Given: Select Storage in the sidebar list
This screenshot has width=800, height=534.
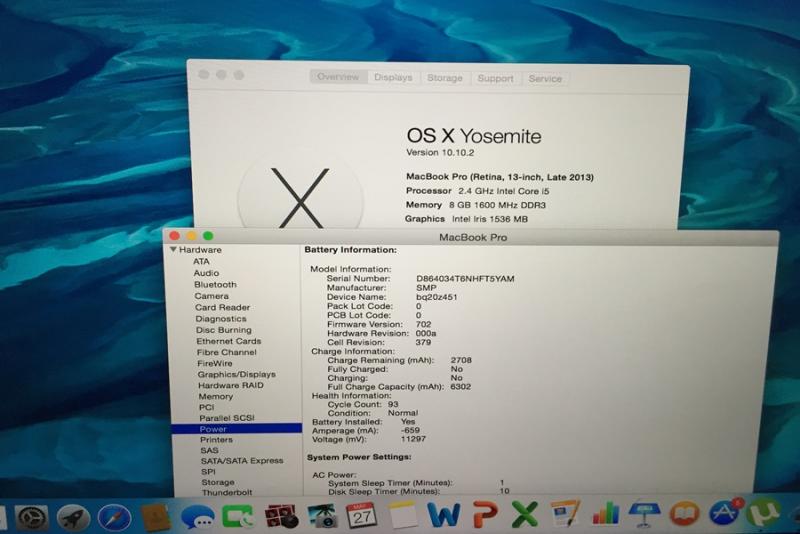Looking at the screenshot, I should (x=218, y=482).
